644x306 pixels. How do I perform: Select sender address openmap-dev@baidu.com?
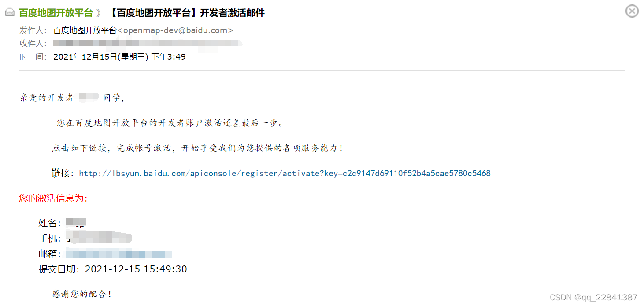point(175,30)
